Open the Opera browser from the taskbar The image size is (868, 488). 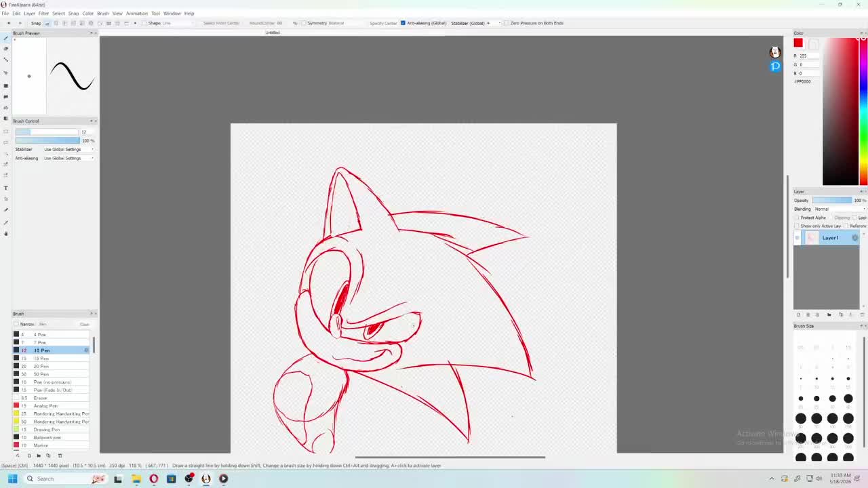(153, 479)
